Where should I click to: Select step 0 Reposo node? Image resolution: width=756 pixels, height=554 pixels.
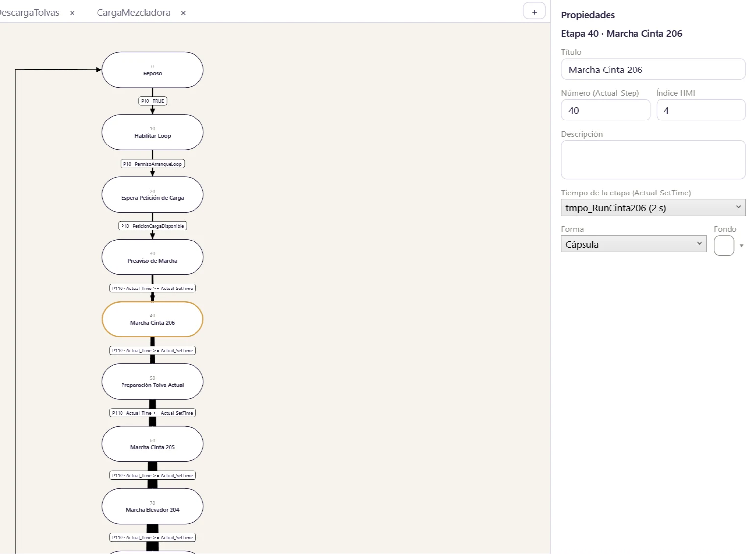point(152,70)
